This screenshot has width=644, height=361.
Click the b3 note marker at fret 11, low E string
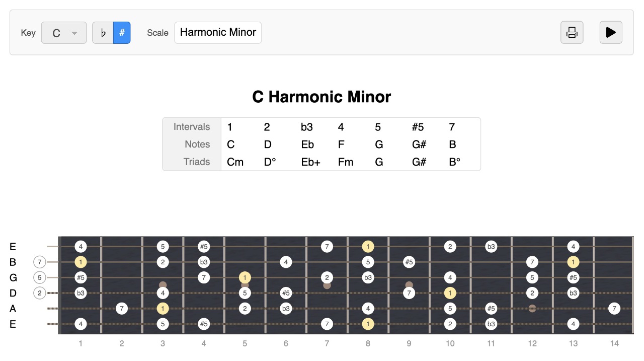491,324
